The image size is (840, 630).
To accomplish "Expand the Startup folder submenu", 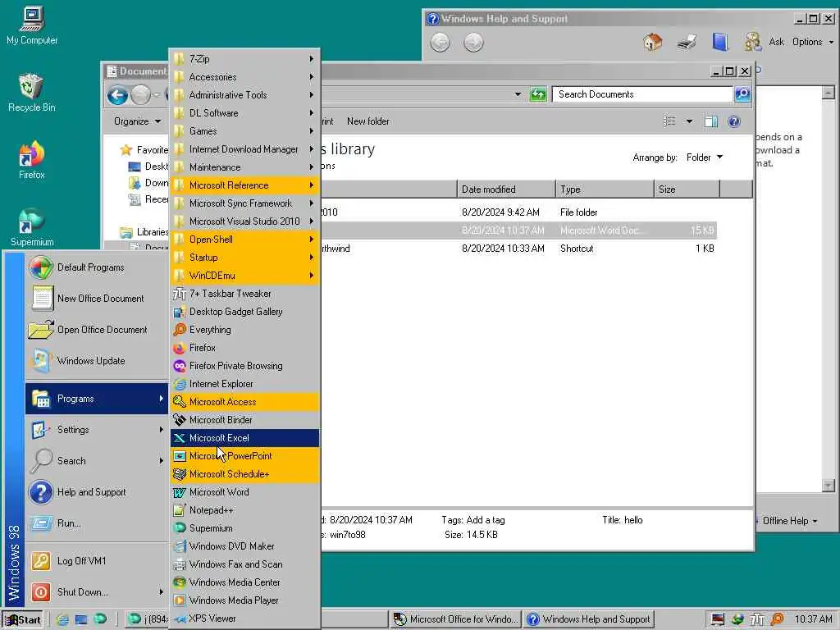I will 244,257.
